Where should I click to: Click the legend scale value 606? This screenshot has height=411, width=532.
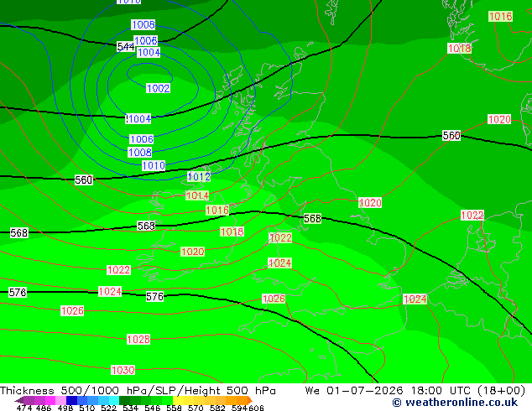(x=256, y=408)
